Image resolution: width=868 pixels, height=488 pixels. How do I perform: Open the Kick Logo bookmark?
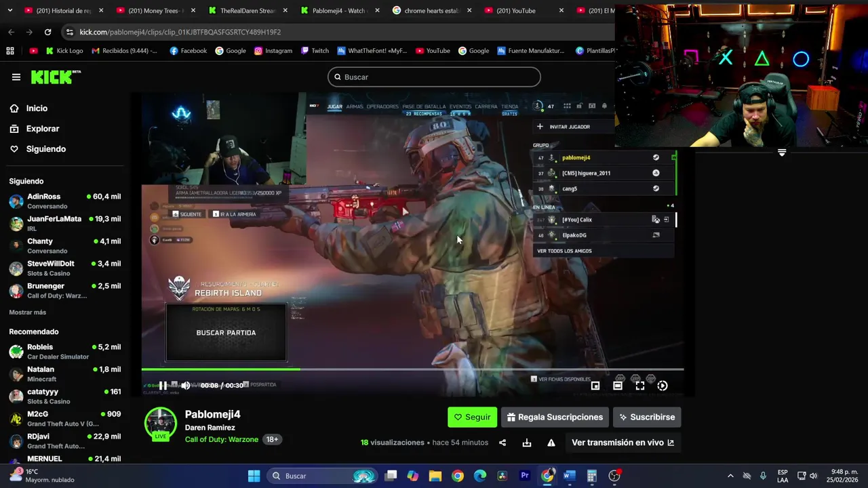[x=64, y=51]
